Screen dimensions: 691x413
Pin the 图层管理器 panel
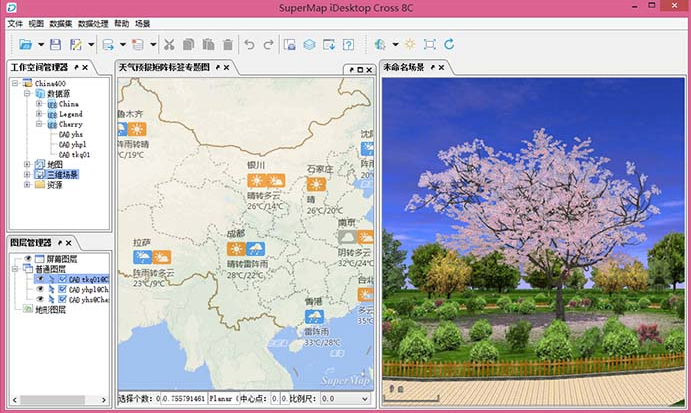click(x=60, y=243)
